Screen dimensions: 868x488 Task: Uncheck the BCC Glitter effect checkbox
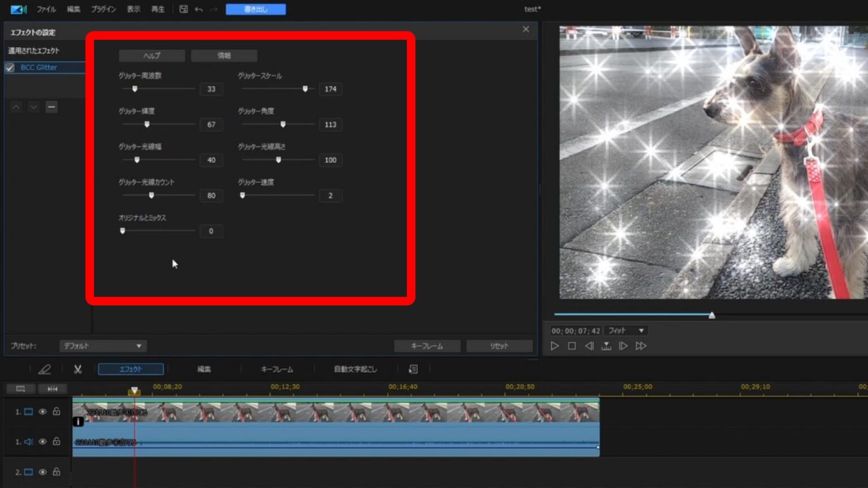[x=10, y=68]
